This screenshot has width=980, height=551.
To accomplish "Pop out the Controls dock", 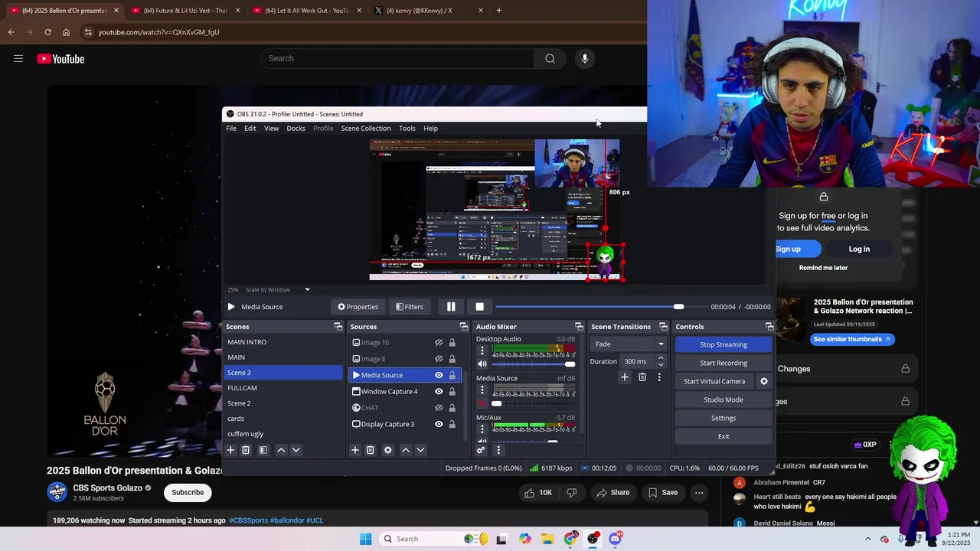I will pos(769,327).
